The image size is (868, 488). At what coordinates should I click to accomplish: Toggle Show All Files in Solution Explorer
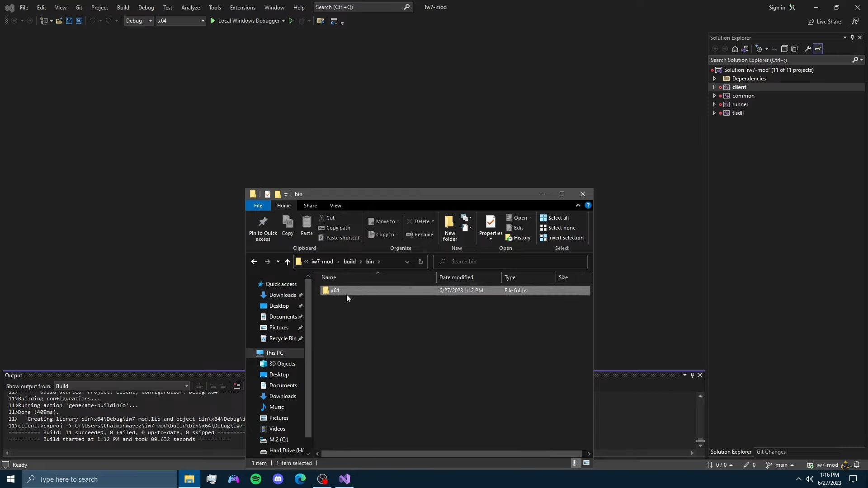tap(794, 49)
